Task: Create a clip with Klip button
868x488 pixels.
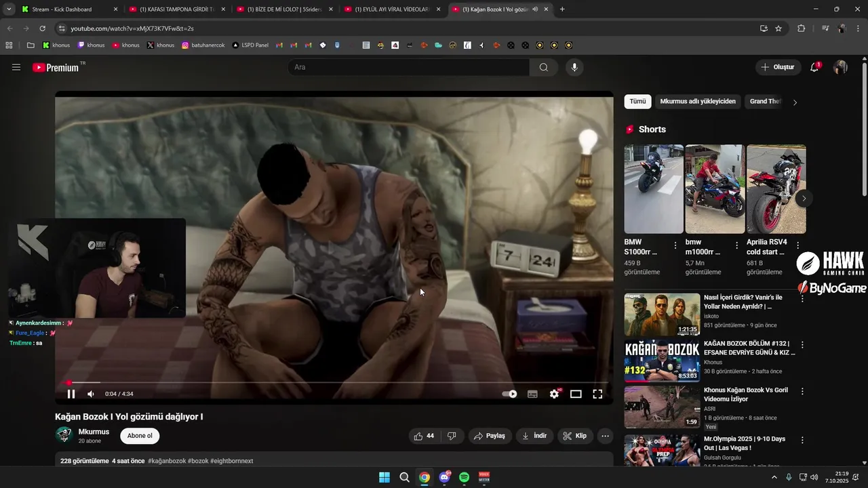Action: click(x=575, y=436)
